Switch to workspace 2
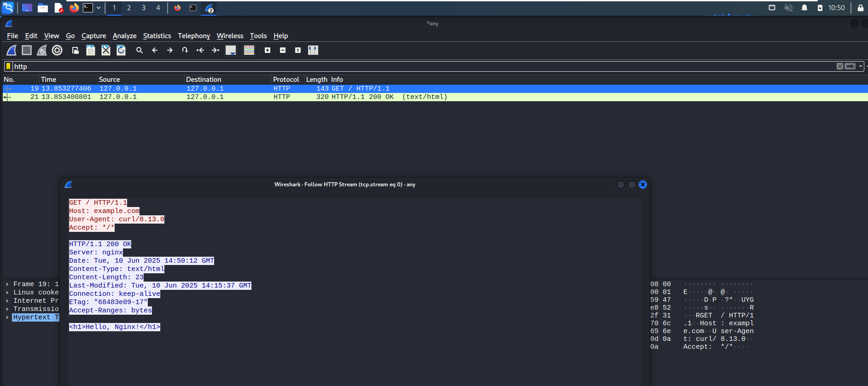 129,8
